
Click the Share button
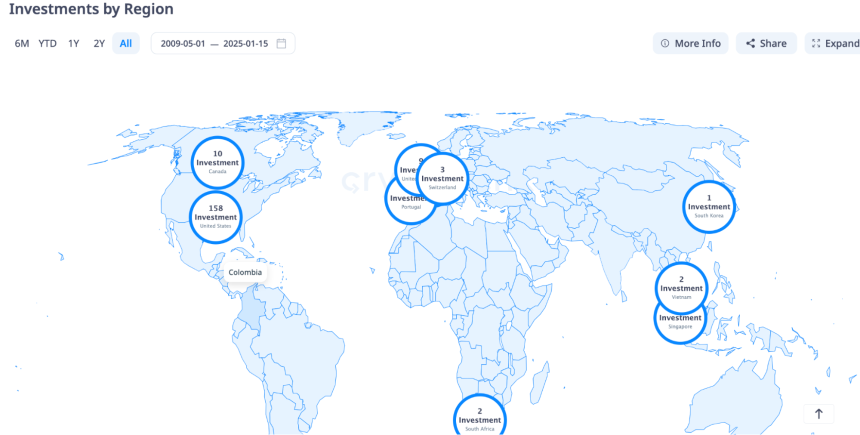766,43
